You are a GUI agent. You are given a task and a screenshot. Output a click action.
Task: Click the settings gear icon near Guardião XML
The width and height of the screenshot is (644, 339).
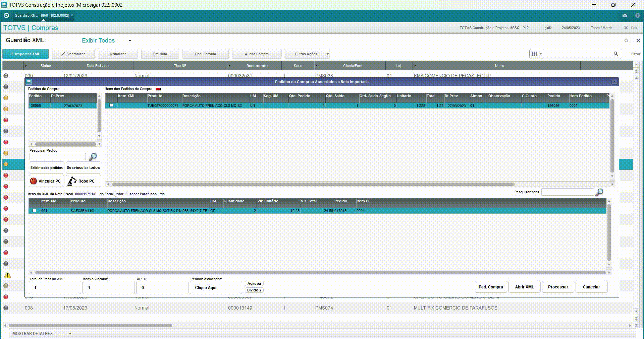pyautogui.click(x=626, y=41)
